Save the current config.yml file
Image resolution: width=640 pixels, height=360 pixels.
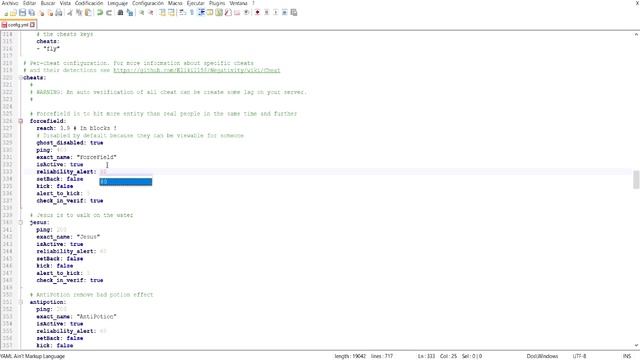click(x=22, y=13)
